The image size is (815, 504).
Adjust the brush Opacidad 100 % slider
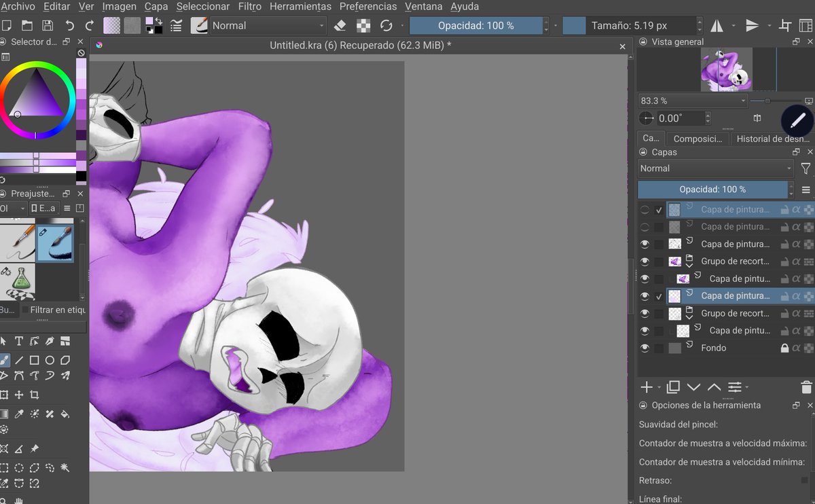point(476,26)
